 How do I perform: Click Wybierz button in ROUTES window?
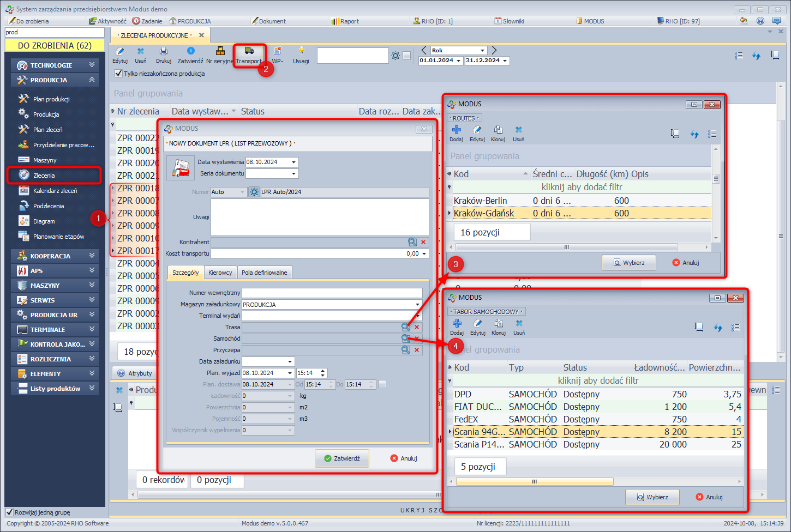(629, 263)
